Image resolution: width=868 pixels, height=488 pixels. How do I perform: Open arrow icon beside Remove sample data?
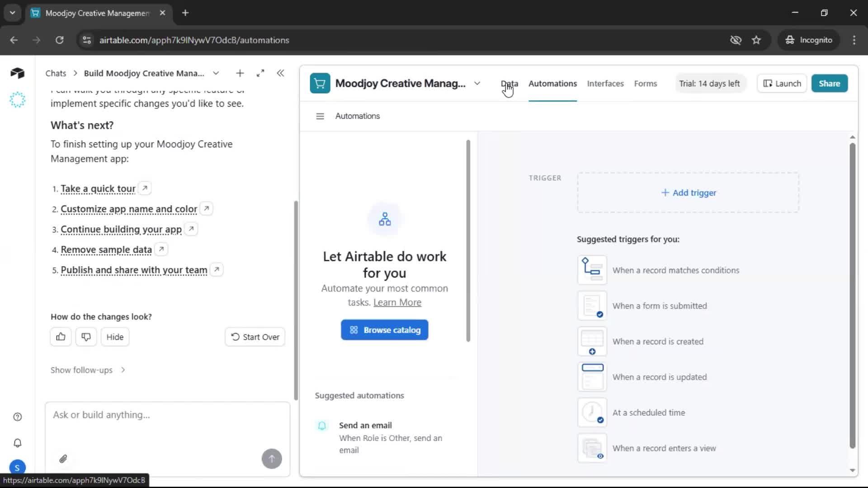pyautogui.click(x=161, y=249)
